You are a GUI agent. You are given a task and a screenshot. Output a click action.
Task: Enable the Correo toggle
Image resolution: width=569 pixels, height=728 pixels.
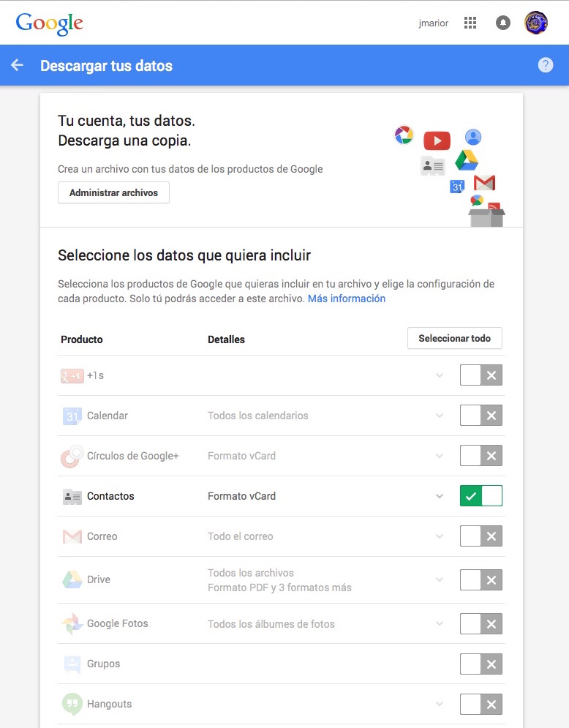pos(481,536)
